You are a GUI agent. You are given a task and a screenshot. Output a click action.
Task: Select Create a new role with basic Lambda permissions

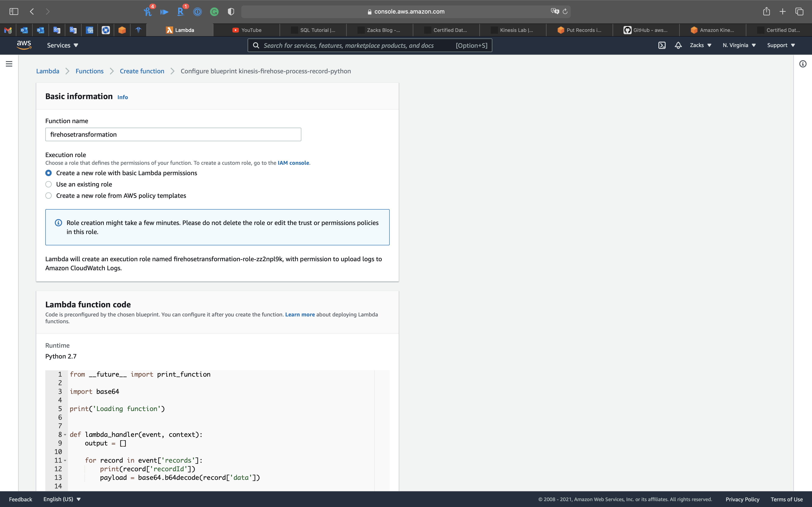pyautogui.click(x=49, y=173)
